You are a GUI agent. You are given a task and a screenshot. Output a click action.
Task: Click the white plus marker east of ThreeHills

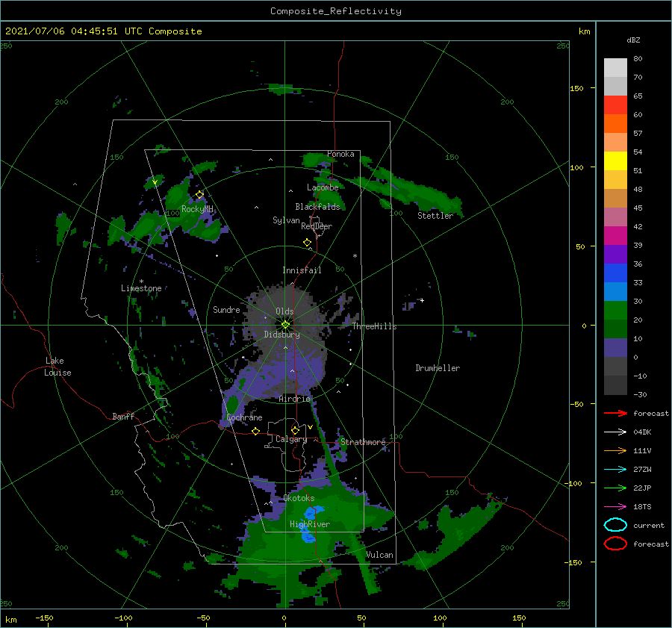422,300
